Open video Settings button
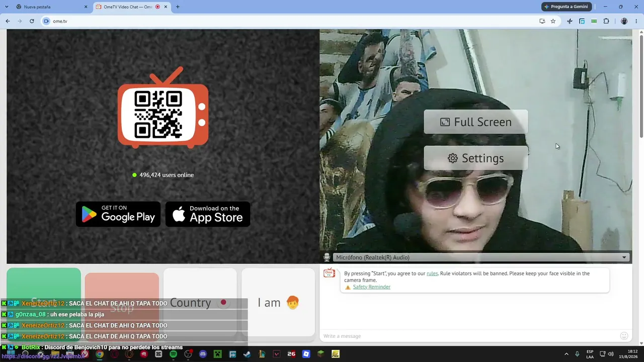This screenshot has height=362, width=644. point(476,158)
